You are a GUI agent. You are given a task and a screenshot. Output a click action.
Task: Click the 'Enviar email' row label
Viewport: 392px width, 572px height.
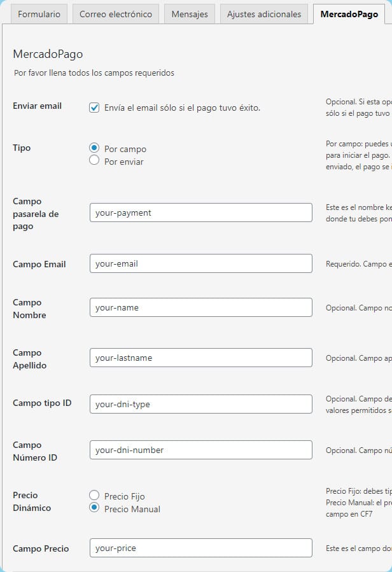tap(38, 106)
